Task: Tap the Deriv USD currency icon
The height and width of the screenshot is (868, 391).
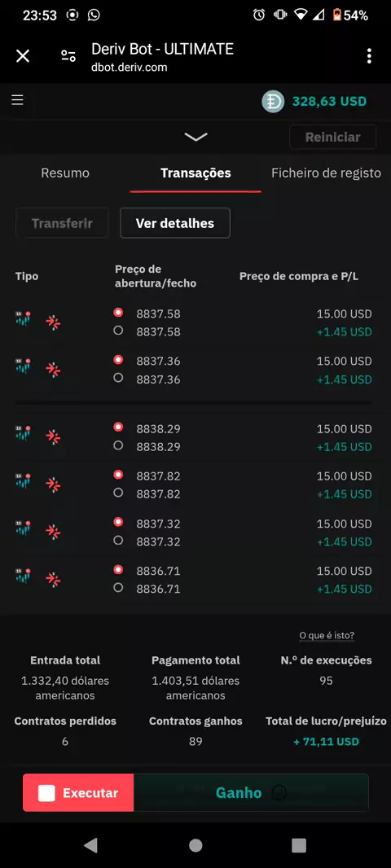Action: click(273, 101)
